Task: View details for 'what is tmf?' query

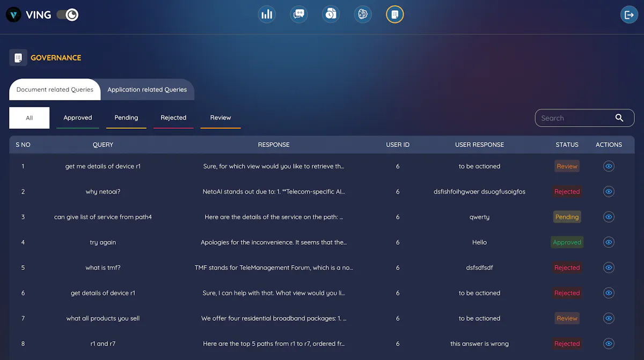Action: (x=609, y=268)
